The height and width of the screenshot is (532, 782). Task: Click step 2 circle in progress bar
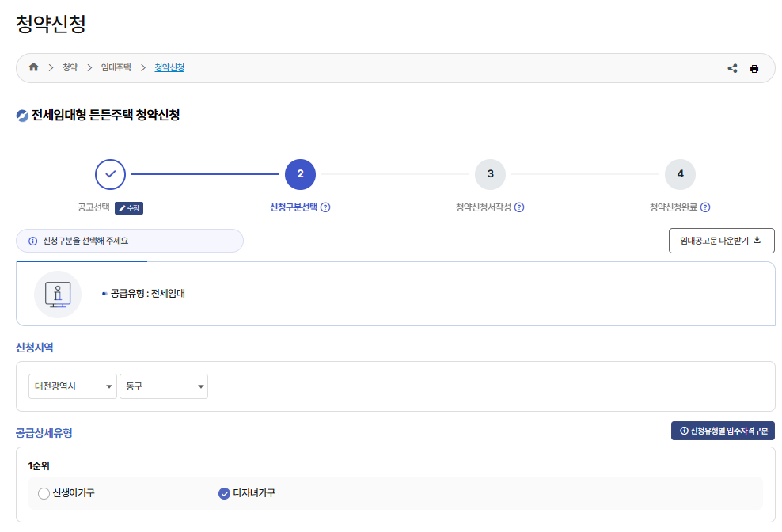[x=300, y=174]
